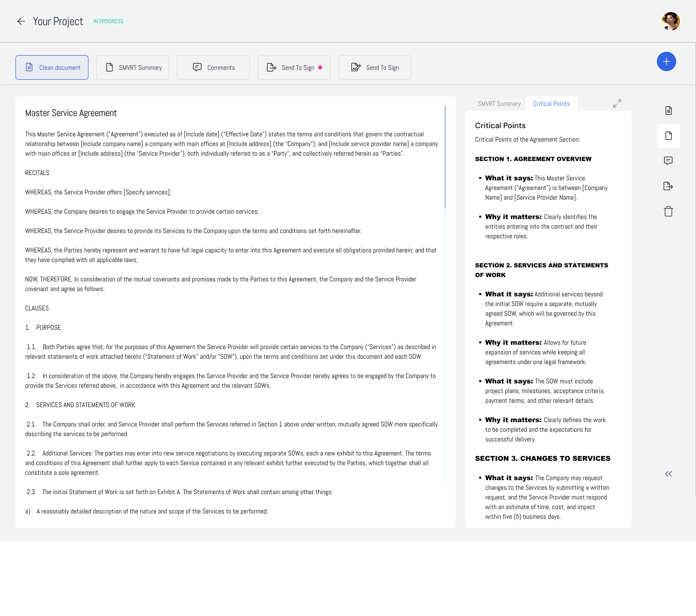Image resolution: width=696 pixels, height=616 pixels.
Task: Click 'SECTION 2. SERVICES AND STATEMENTS OF WORK' in panel
Action: (541, 270)
